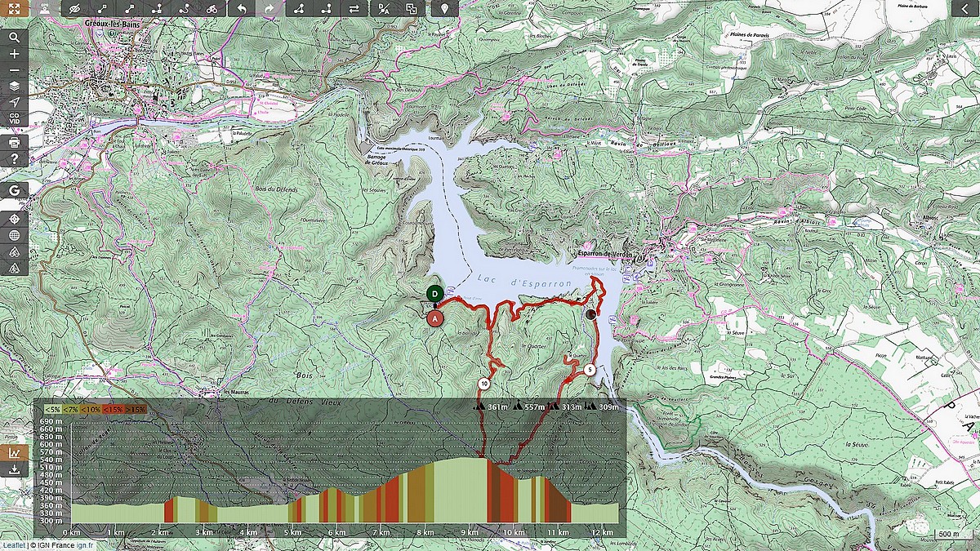Screen dimensions: 980x551
Task: Open the map layers selector
Action: (x=14, y=86)
